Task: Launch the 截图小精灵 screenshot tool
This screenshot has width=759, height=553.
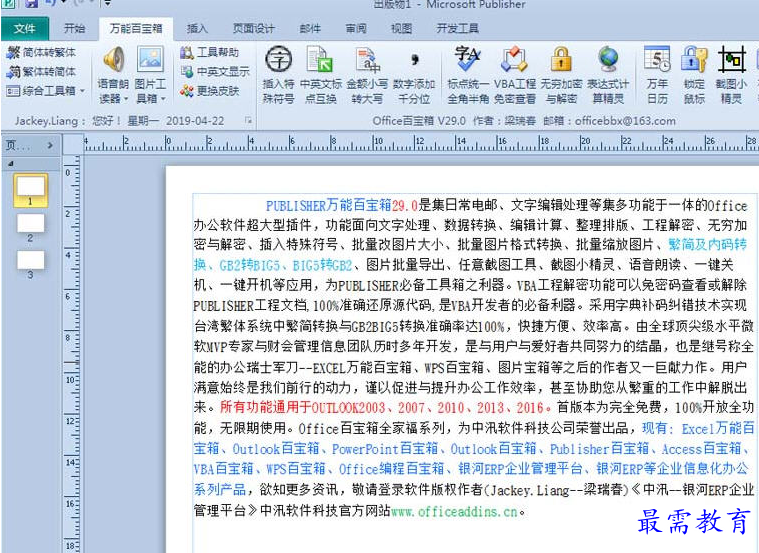Action: tap(731, 75)
